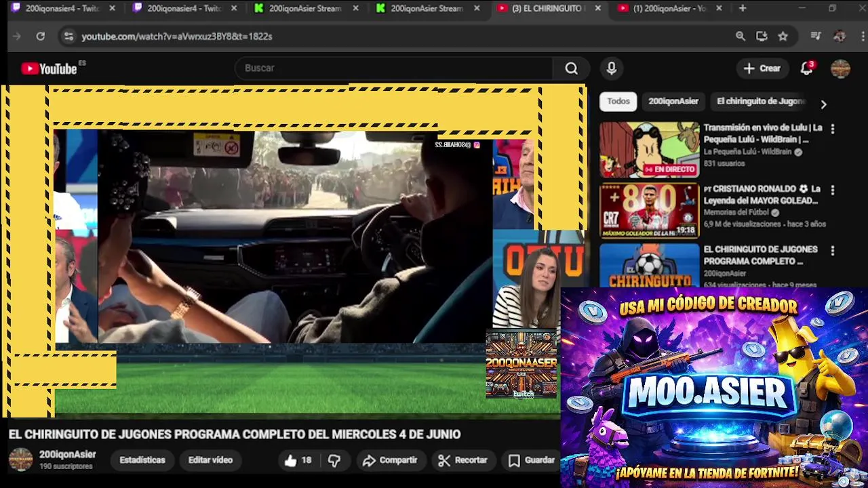Viewport: 868px width, 488px height.
Task: Start voice search with the microphone icon
Action: (x=611, y=68)
